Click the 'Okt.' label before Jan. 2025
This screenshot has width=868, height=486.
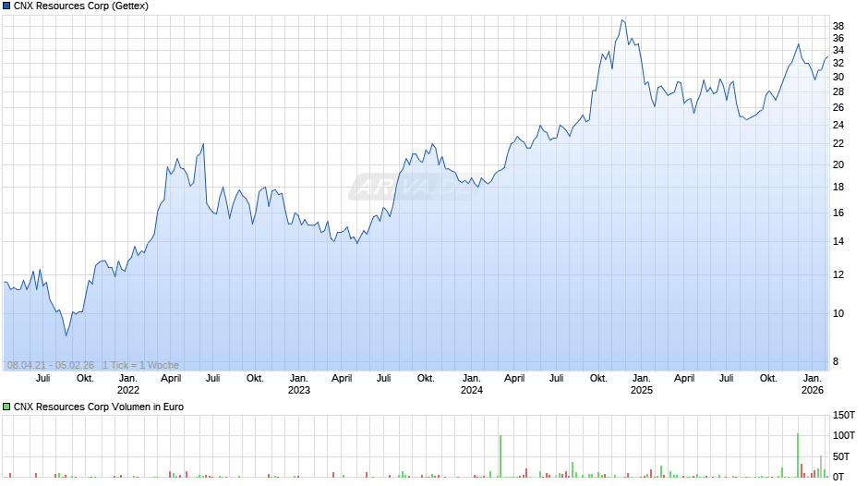pyautogui.click(x=598, y=378)
